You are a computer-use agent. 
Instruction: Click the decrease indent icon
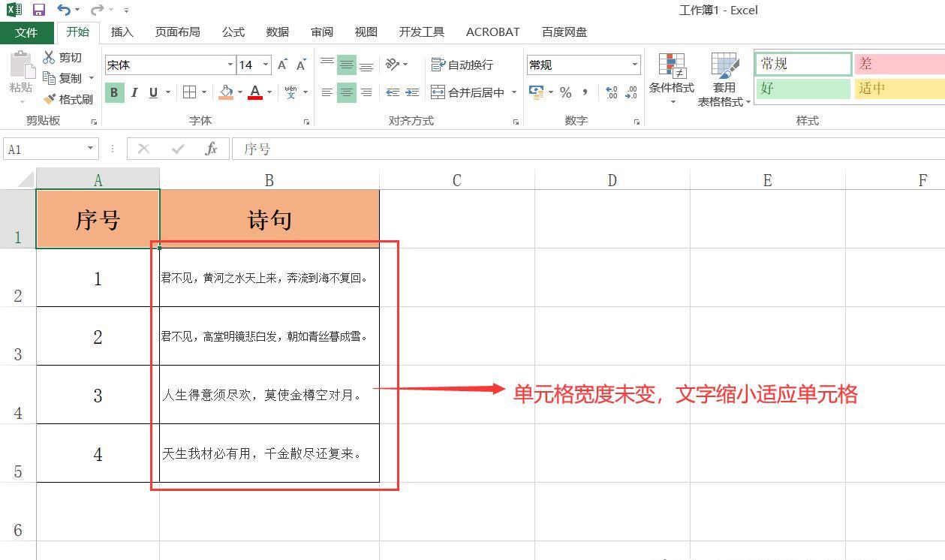pyautogui.click(x=392, y=92)
